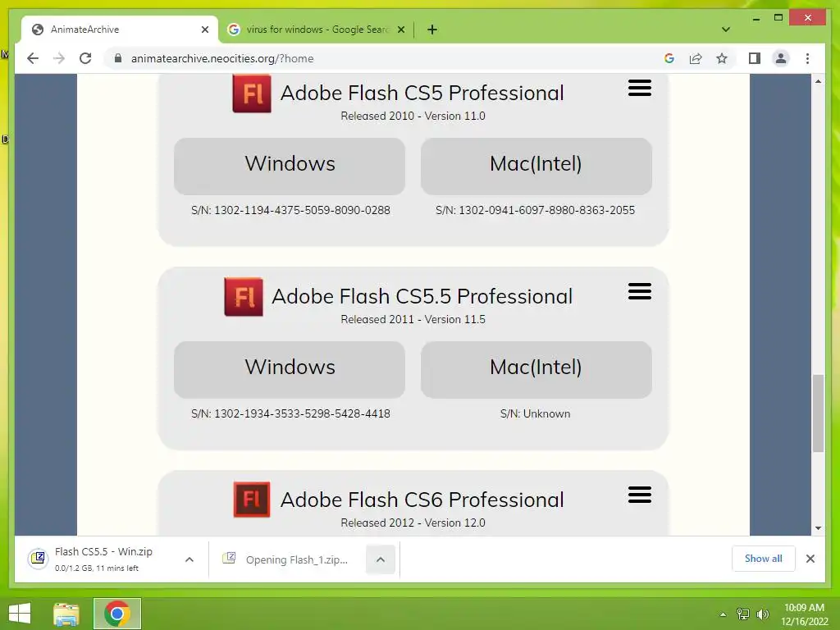Screen dimensions: 840x630
Task: Click the page scrollbar down arrow
Action: pos(818,528)
